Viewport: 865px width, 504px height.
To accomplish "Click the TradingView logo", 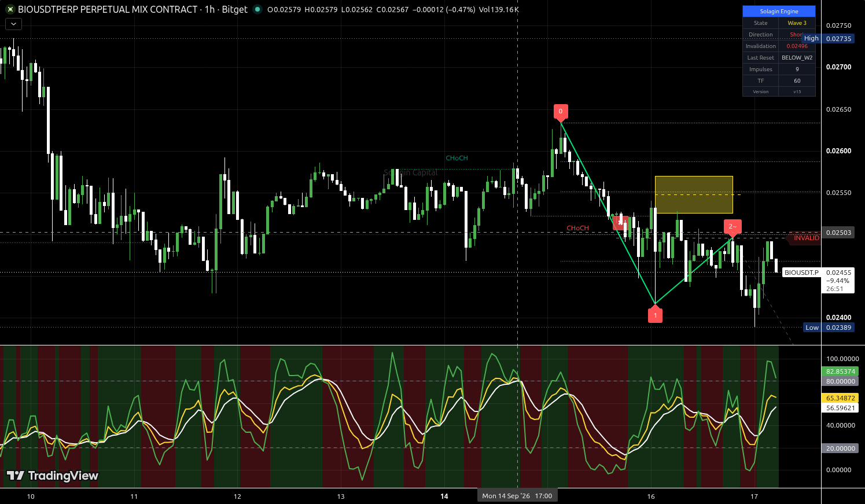I will tap(53, 476).
